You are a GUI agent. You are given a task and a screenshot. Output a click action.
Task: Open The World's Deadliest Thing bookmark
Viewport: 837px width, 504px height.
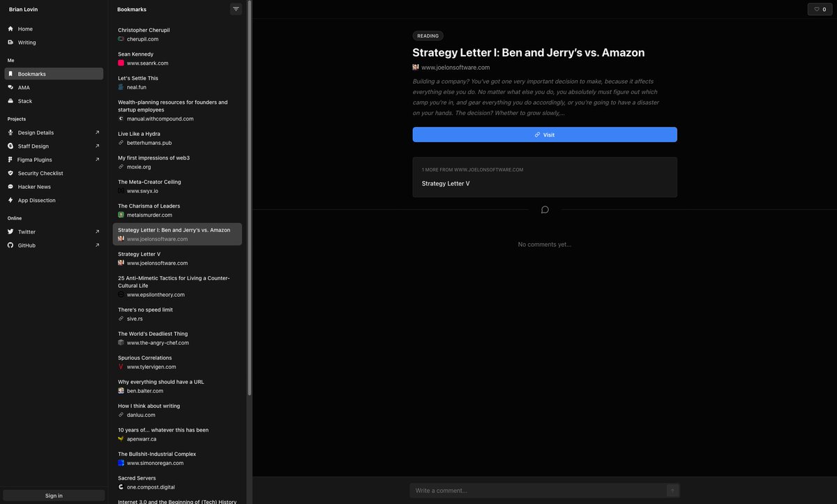177,338
